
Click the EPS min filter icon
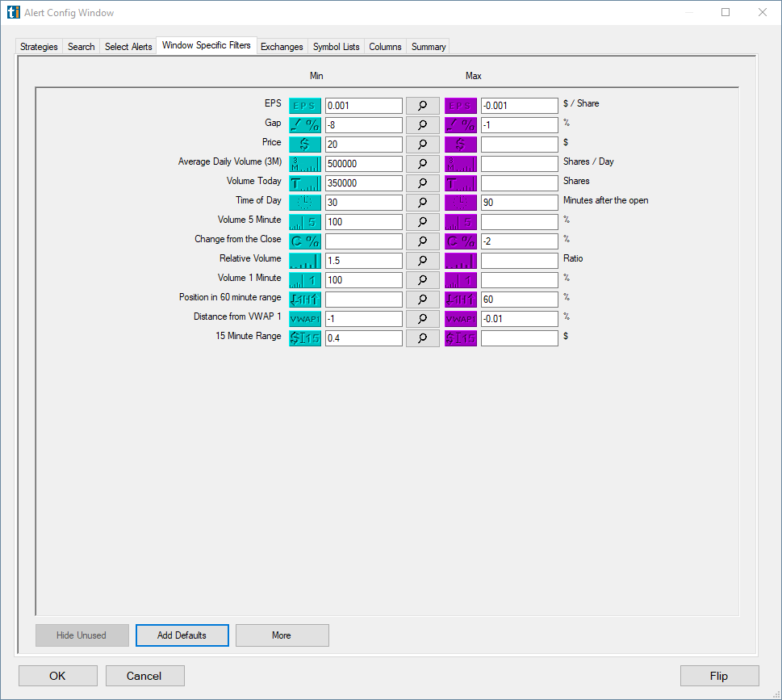point(304,105)
